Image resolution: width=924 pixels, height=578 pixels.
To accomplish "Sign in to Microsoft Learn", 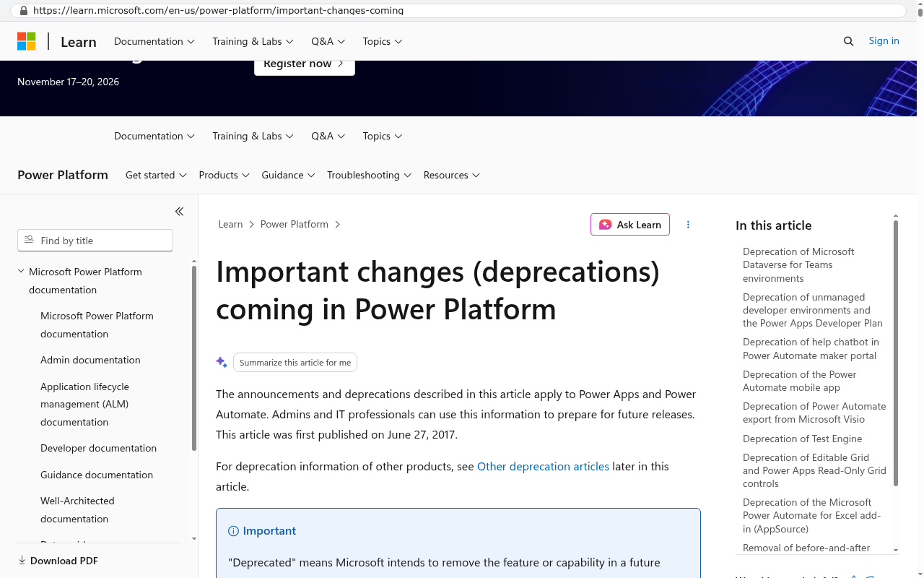I will [884, 41].
